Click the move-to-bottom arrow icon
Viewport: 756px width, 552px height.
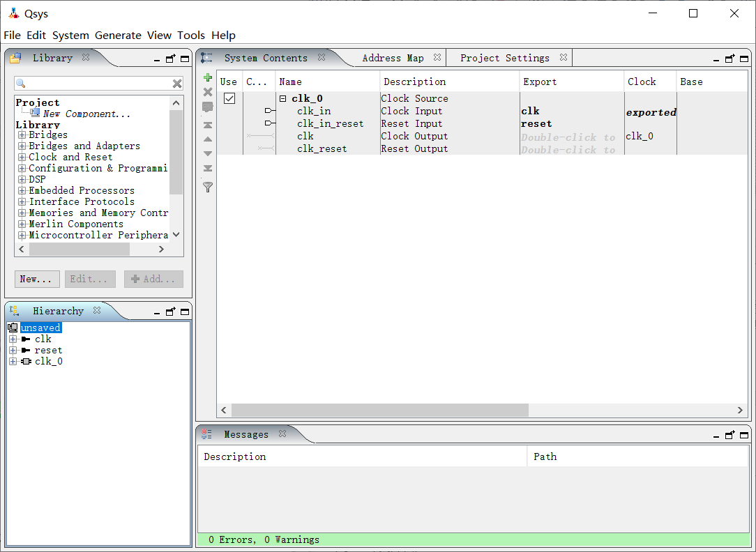coord(207,168)
